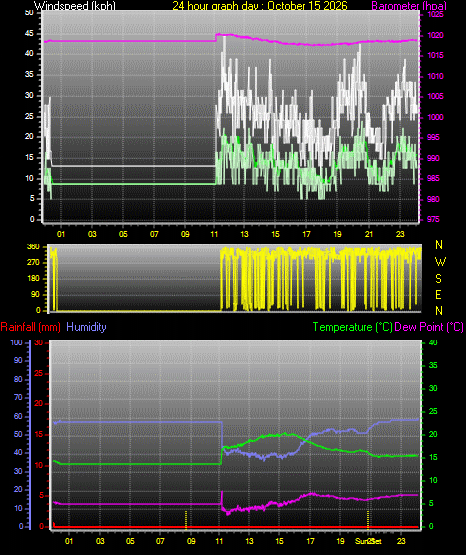The image size is (466, 555).
Task: Click the "1020" barometer axis value
Action: pos(436,35)
